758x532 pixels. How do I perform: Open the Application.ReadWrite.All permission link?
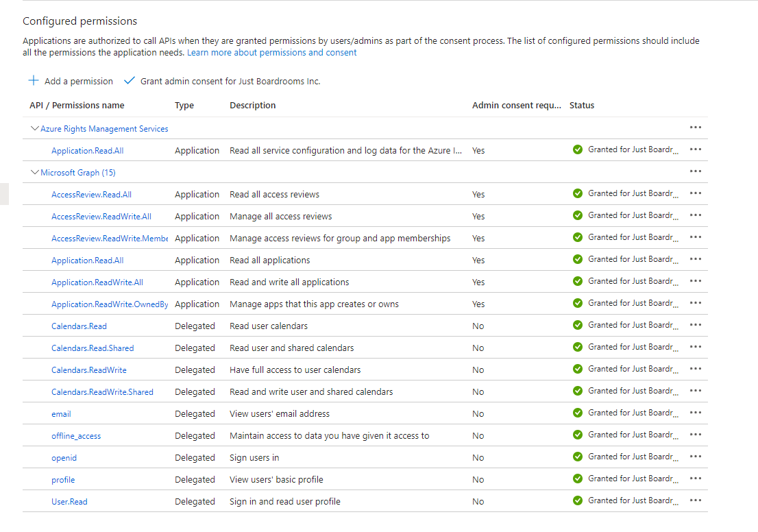[97, 282]
